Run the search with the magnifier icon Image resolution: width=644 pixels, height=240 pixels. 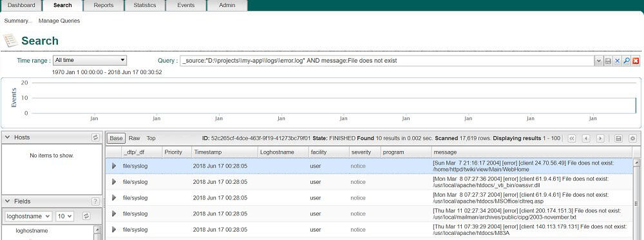[627, 61]
